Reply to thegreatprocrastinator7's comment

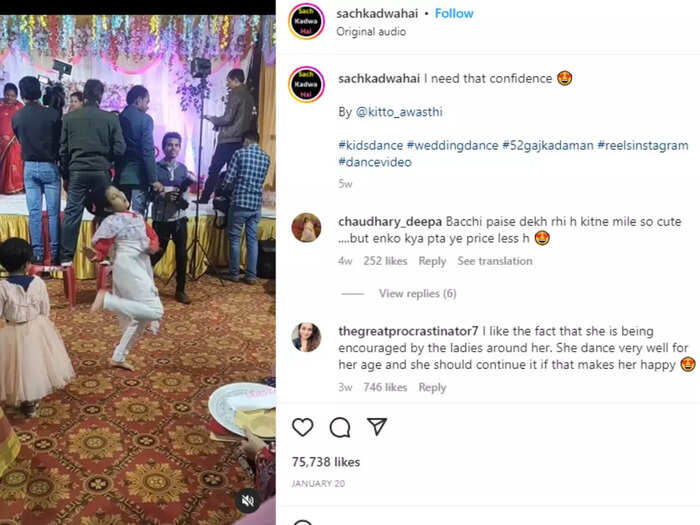[432, 387]
